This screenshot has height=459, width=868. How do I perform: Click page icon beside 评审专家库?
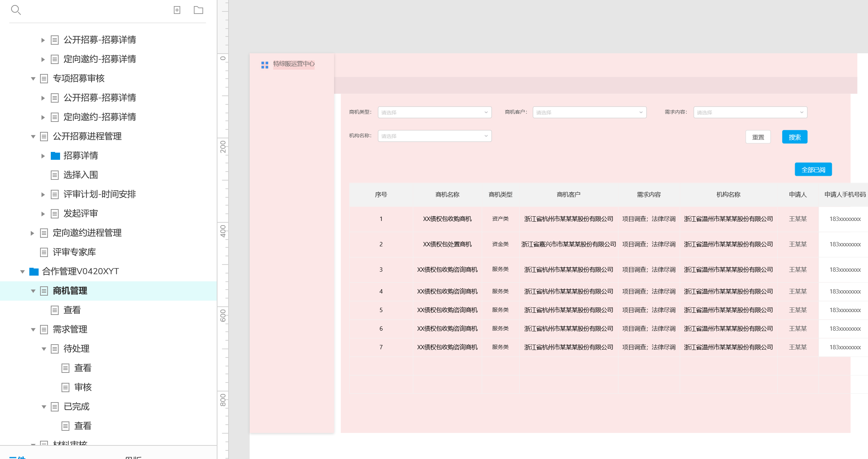[44, 252]
